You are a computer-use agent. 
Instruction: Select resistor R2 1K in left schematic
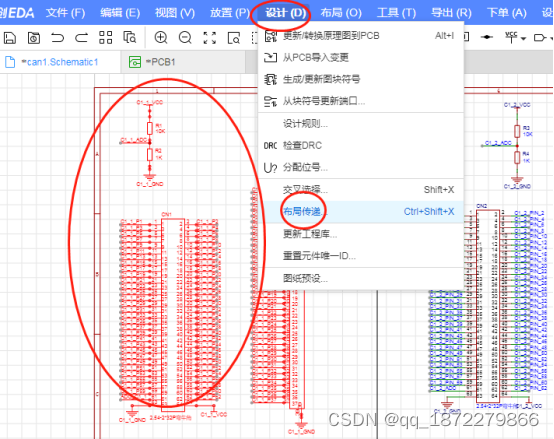150,154
